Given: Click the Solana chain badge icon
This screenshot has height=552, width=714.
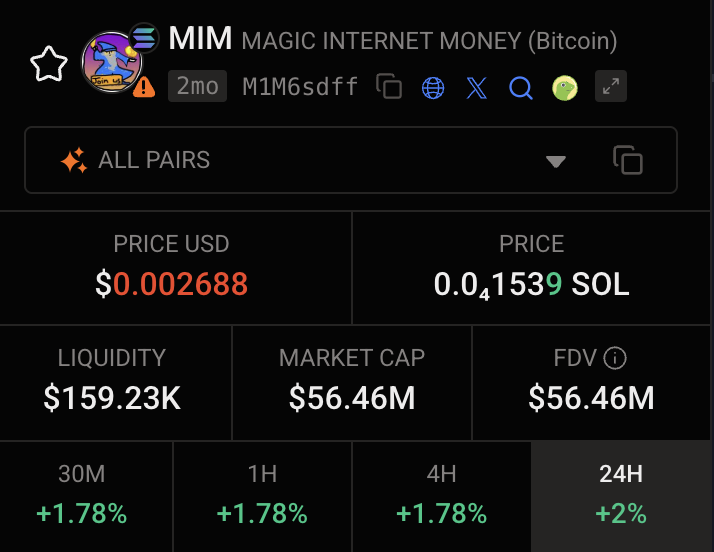Looking at the screenshot, I should coord(144,38).
